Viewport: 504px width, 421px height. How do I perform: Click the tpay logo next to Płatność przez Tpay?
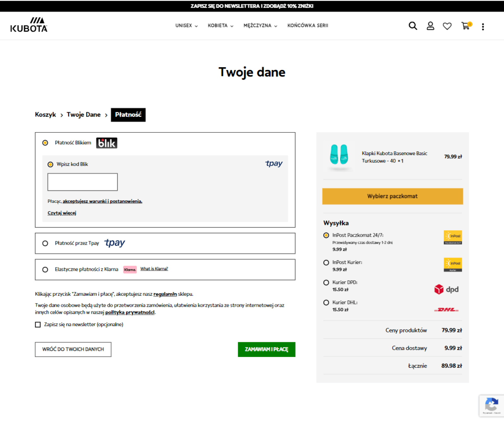(x=114, y=243)
